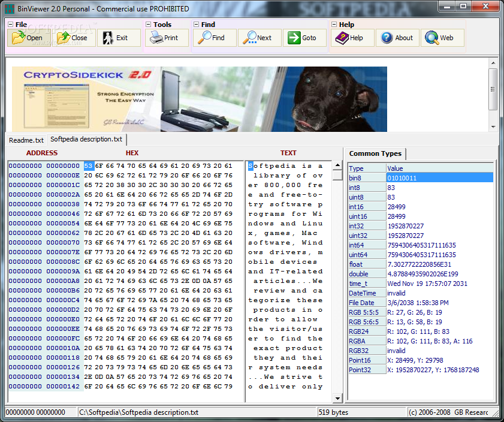Select the int64 row
The height and width of the screenshot is (422, 504).
421,245
